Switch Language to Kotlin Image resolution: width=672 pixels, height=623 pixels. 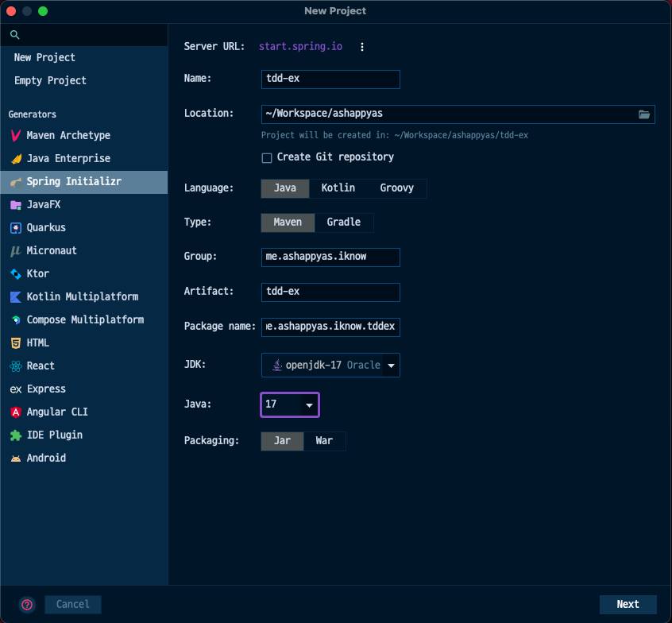pos(338,188)
